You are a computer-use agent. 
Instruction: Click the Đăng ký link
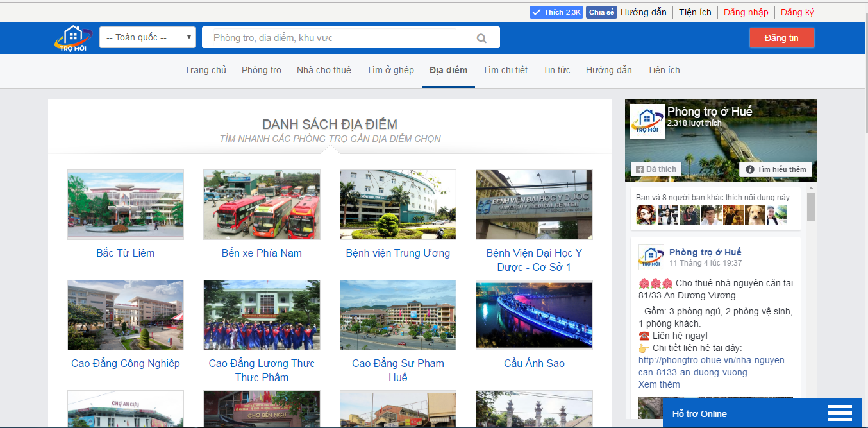pyautogui.click(x=797, y=12)
